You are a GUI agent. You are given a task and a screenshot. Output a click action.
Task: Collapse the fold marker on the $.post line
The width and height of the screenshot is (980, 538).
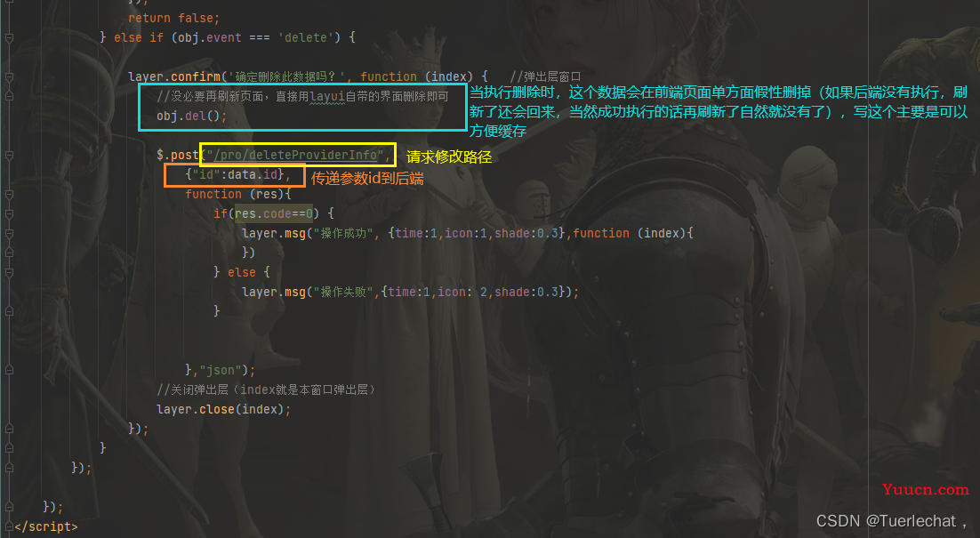pyautogui.click(x=10, y=155)
